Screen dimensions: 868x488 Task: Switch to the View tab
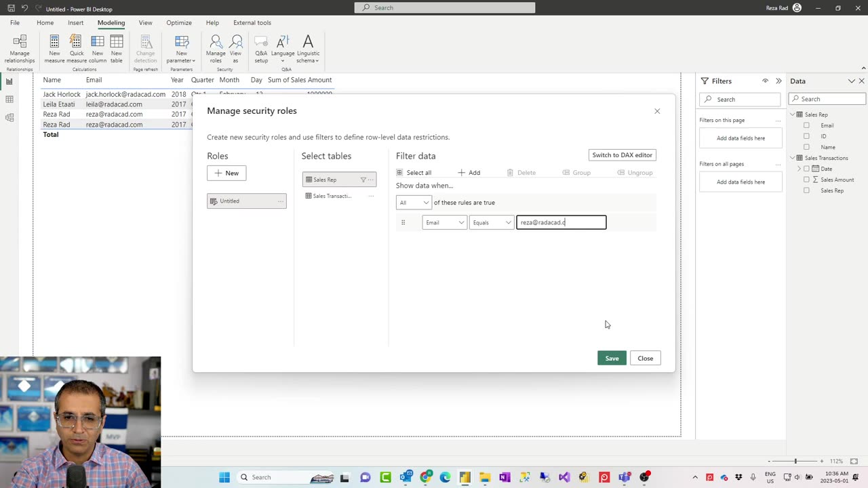coord(146,22)
